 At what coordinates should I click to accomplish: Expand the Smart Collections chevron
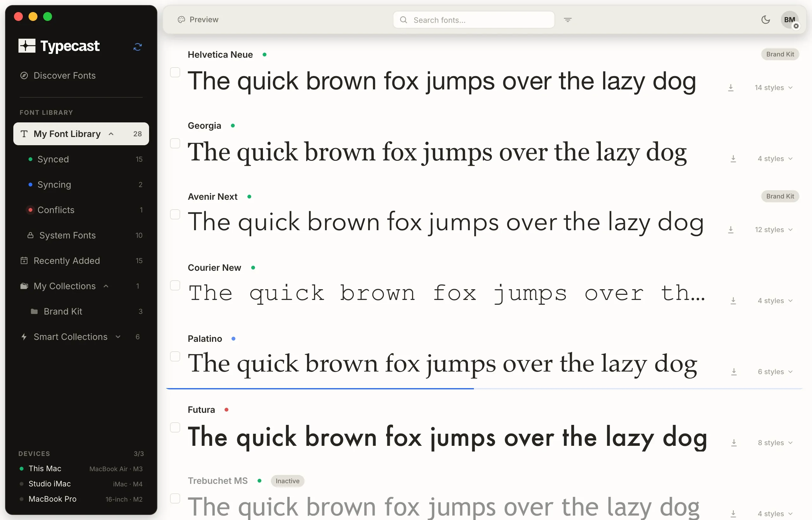118,337
